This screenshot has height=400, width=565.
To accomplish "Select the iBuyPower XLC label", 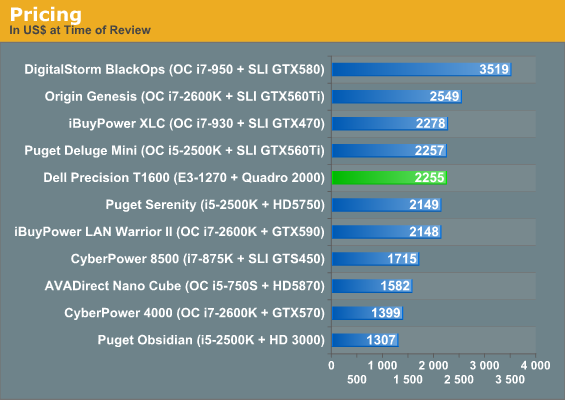I will (x=197, y=124).
